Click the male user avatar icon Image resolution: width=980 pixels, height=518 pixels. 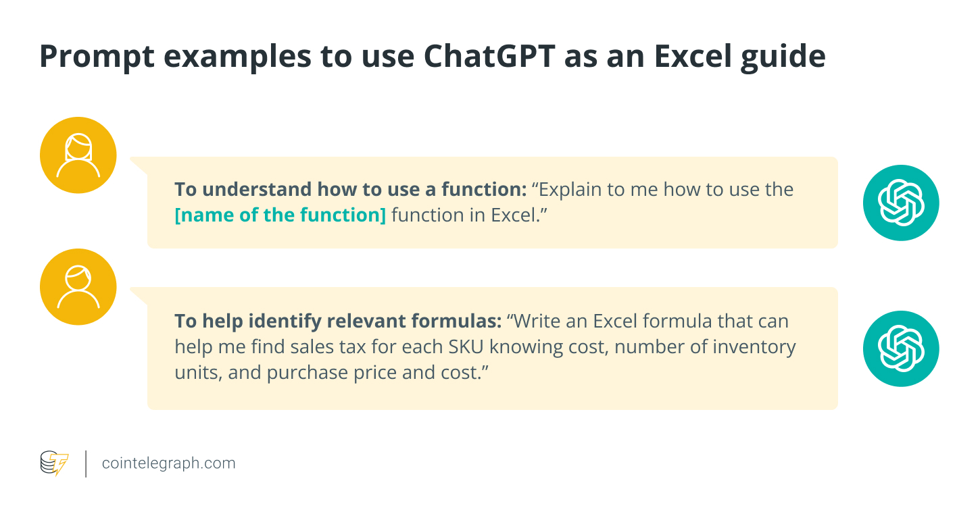78,286
